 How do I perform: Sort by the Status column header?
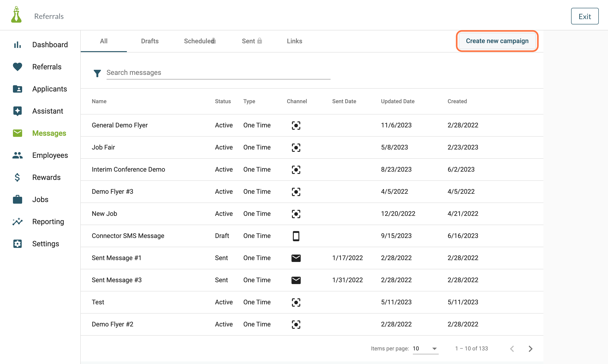coord(223,101)
